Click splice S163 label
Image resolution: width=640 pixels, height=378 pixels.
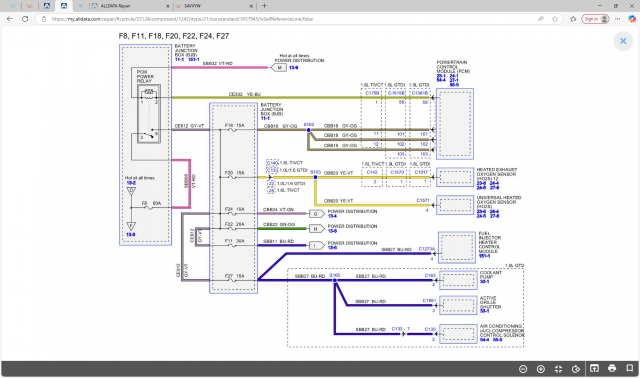pos(315,172)
